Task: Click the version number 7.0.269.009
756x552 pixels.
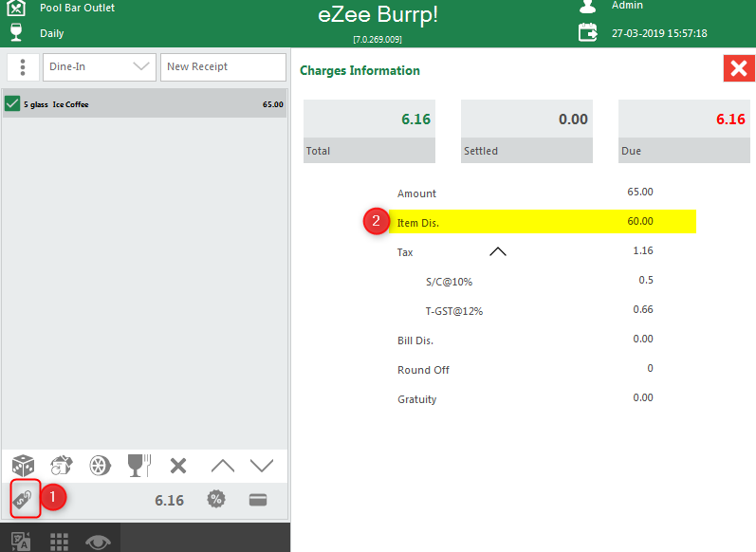Action: [x=378, y=40]
